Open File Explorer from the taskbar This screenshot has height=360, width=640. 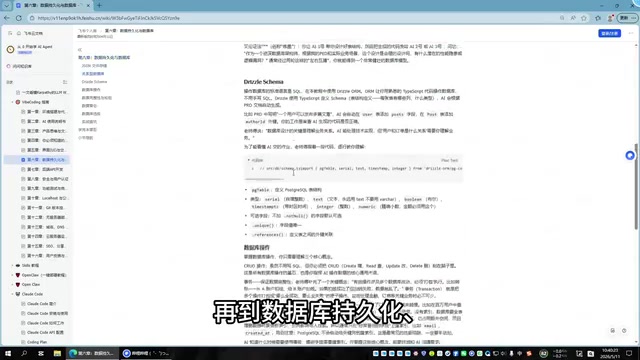57,353
